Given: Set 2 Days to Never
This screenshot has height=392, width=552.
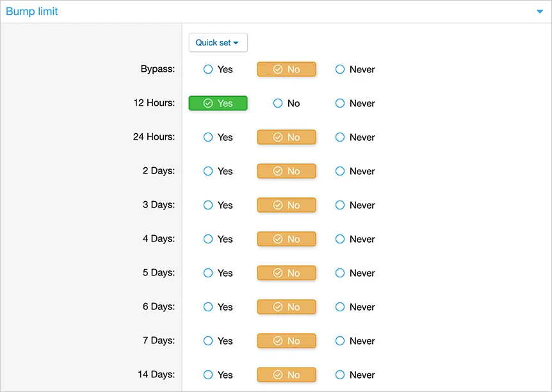Looking at the screenshot, I should click(340, 171).
